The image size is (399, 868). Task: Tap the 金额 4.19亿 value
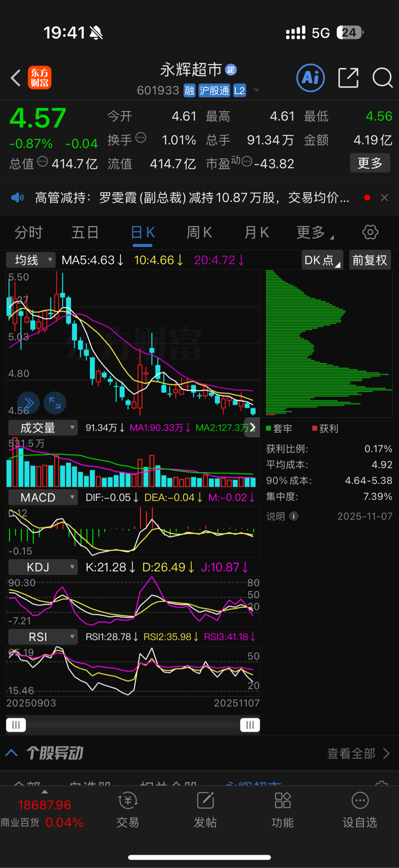373,140
